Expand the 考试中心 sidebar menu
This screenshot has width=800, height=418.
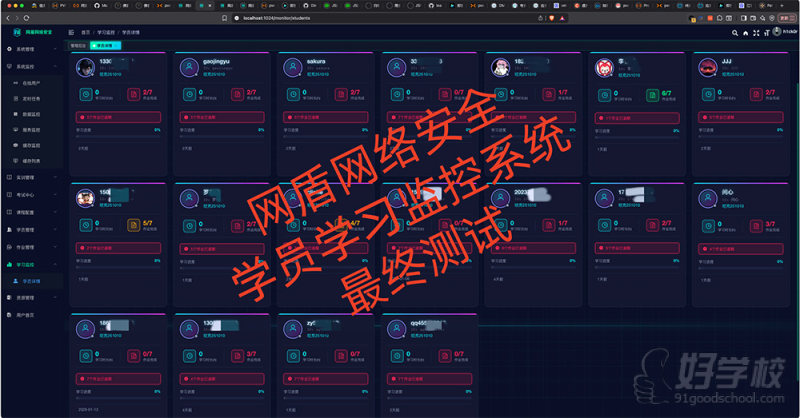(x=32, y=195)
